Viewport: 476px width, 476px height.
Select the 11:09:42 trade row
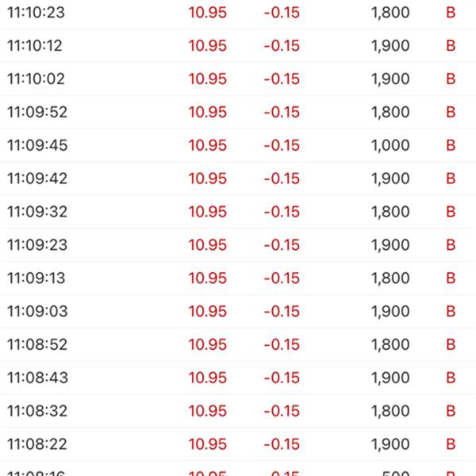(x=238, y=179)
